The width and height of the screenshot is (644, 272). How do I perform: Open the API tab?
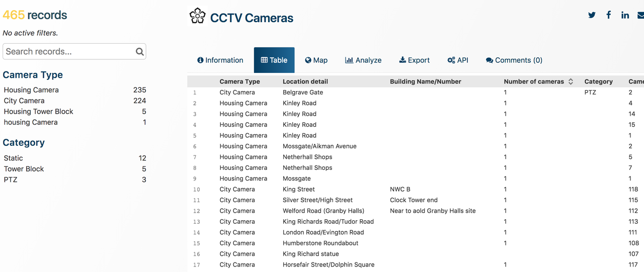point(458,60)
